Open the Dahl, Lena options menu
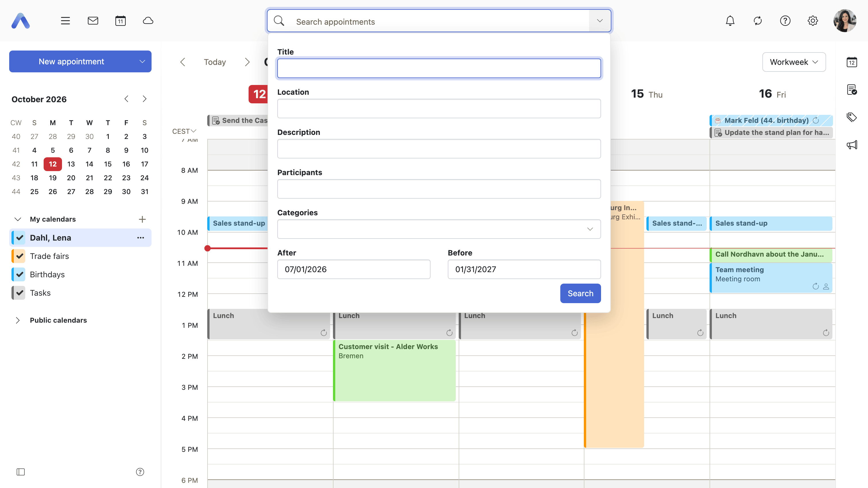Screen dimensions: 868x488 coord(141,238)
